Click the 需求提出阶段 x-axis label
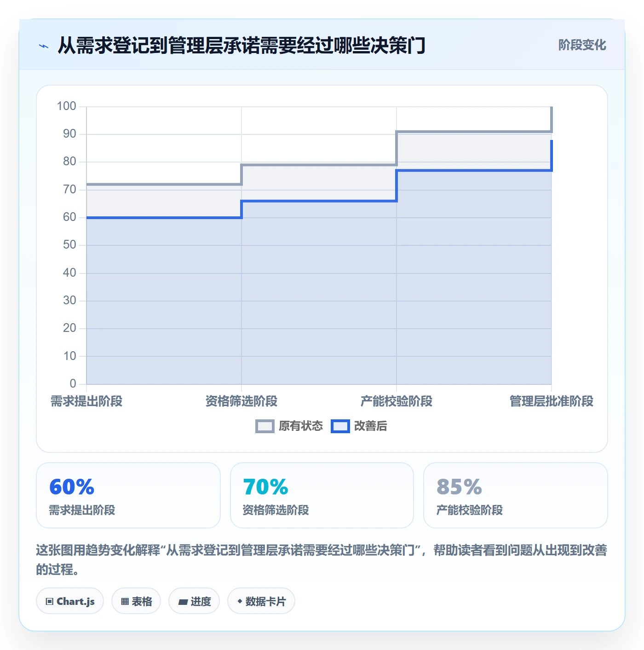The image size is (644, 650). 86,401
